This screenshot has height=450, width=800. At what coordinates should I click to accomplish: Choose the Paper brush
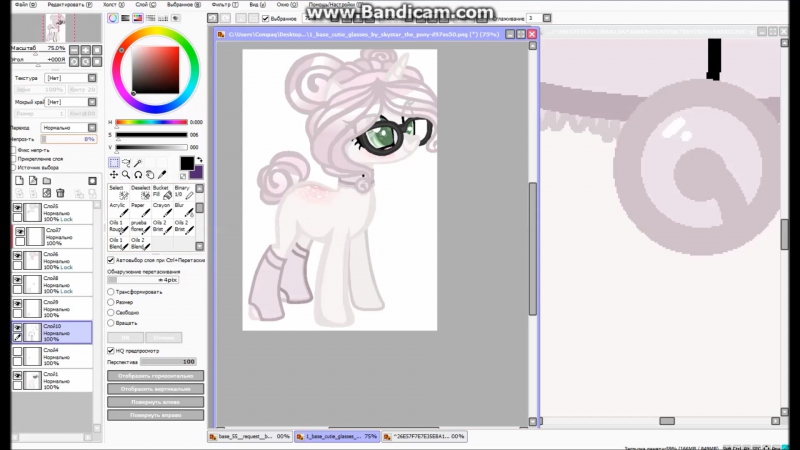(x=140, y=210)
